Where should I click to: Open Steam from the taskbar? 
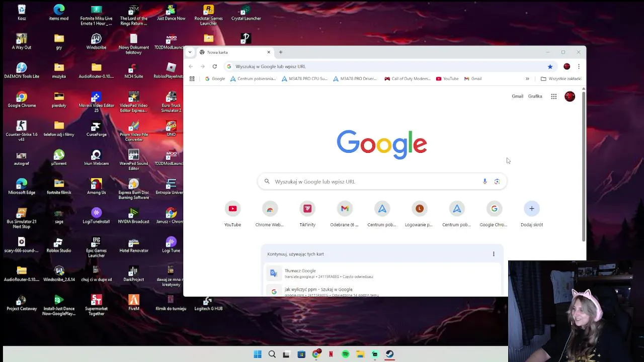coord(389,354)
